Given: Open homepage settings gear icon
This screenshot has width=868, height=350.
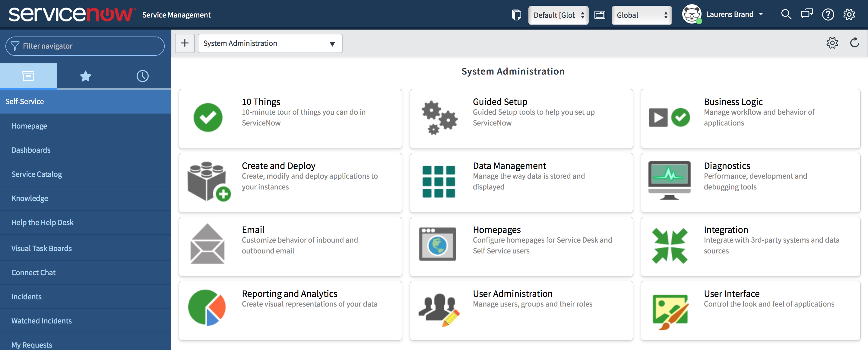Looking at the screenshot, I should (832, 43).
